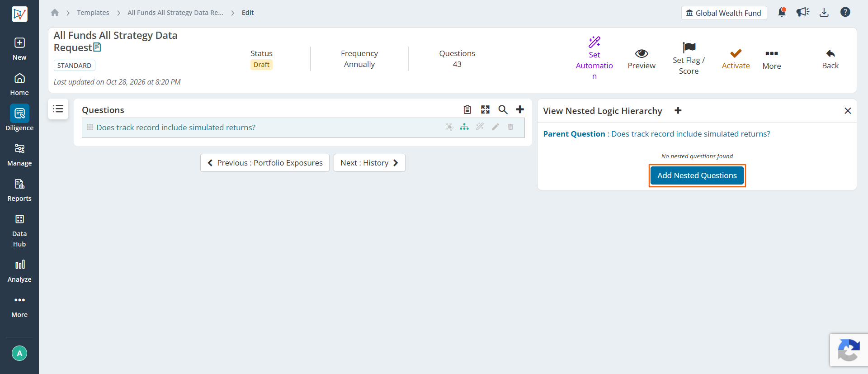Add a new question with plus icon
Viewport: 868px width, 374px height.
pyautogui.click(x=520, y=109)
